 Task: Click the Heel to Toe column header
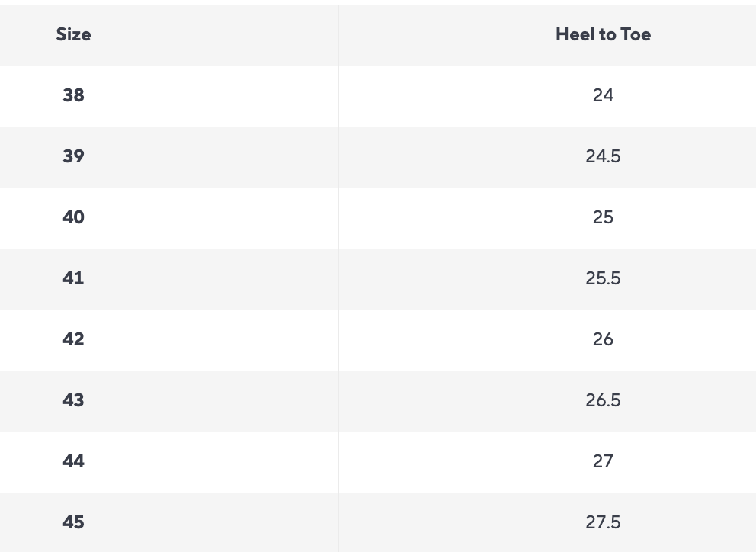603,34
